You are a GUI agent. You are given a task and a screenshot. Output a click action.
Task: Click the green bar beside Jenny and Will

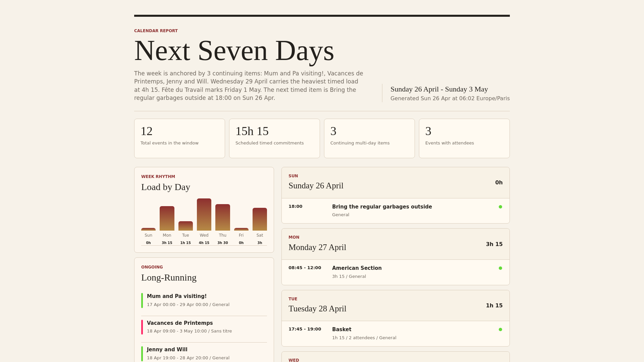pos(142,354)
